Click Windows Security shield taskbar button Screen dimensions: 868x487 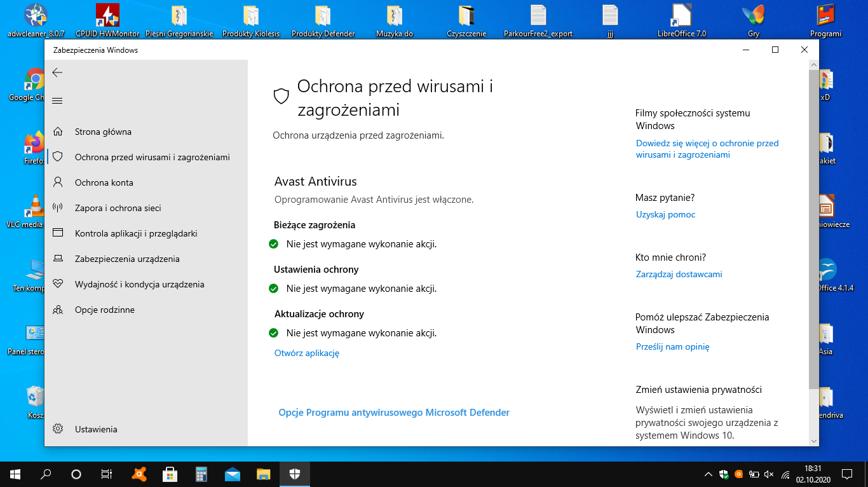click(295, 474)
